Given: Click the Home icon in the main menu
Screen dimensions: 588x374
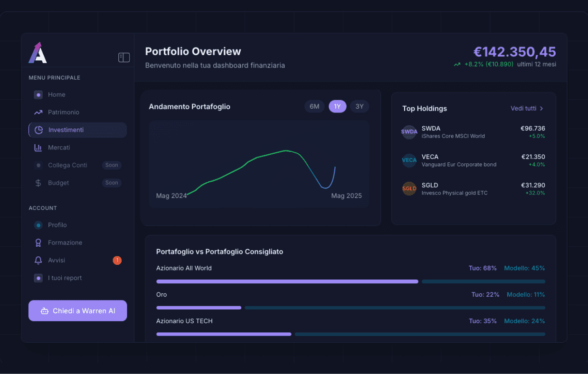Looking at the screenshot, I should (x=38, y=95).
